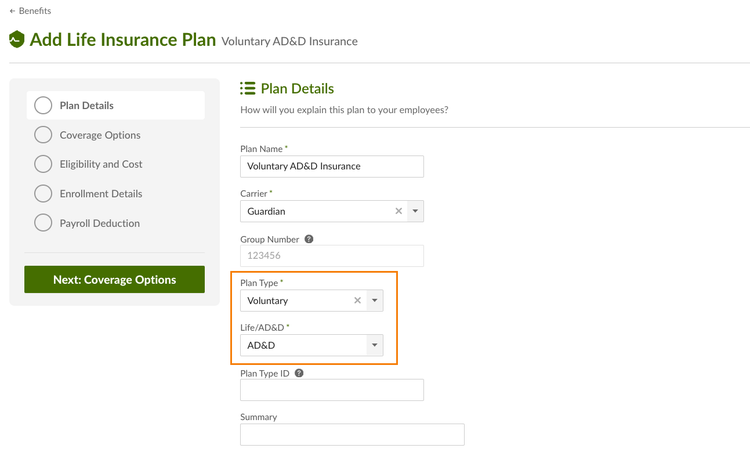Open the Enrollment Details step label
This screenshot has width=750, height=452.
tap(101, 194)
